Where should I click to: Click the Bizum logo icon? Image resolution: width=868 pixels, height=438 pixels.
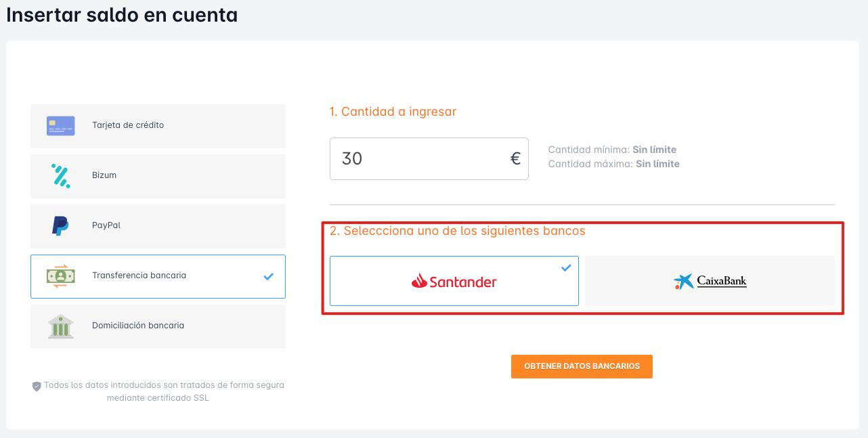click(x=61, y=175)
